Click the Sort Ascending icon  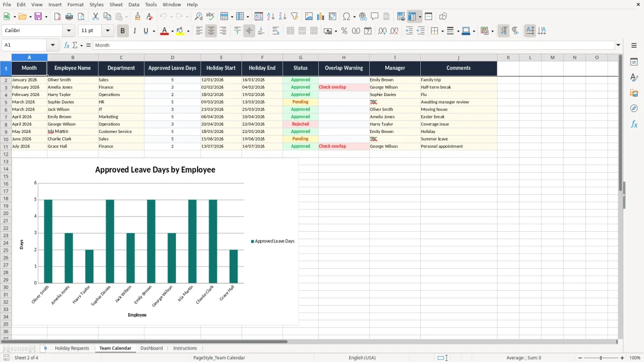coord(271,17)
